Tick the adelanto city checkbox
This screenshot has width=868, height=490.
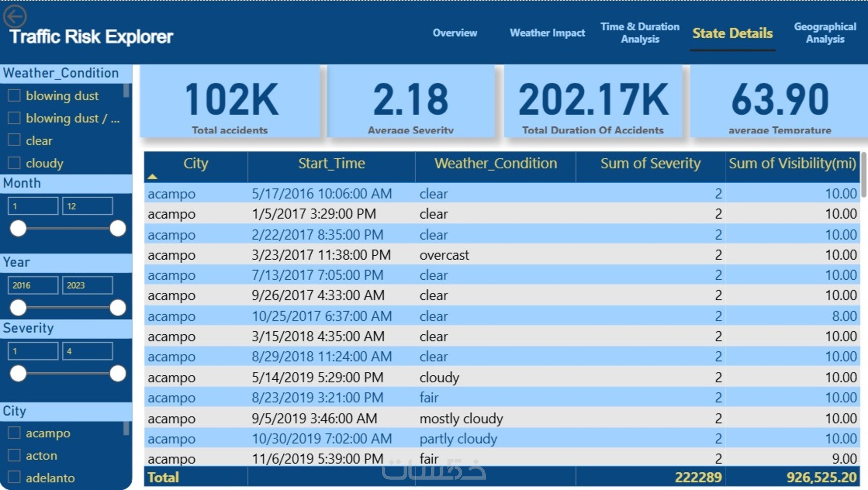(14, 478)
